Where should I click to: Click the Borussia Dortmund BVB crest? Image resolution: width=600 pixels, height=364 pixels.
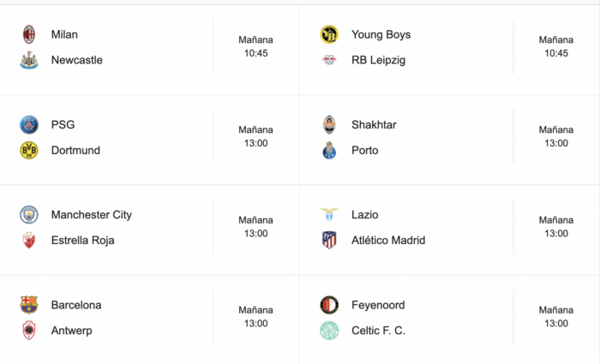coord(29,150)
